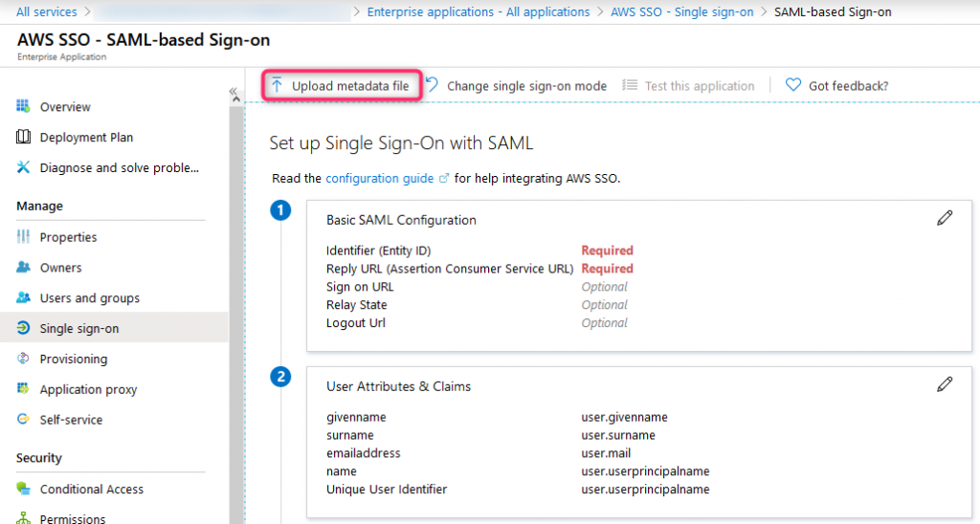This screenshot has width=980, height=524.
Task: Click the User Attributes & Claims heading
Action: 398,386
